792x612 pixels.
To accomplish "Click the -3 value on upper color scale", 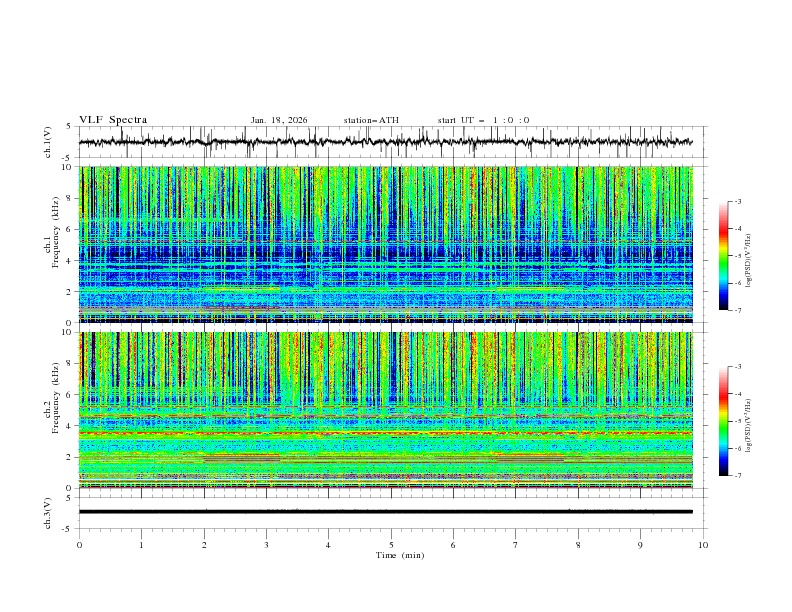I will [x=737, y=201].
